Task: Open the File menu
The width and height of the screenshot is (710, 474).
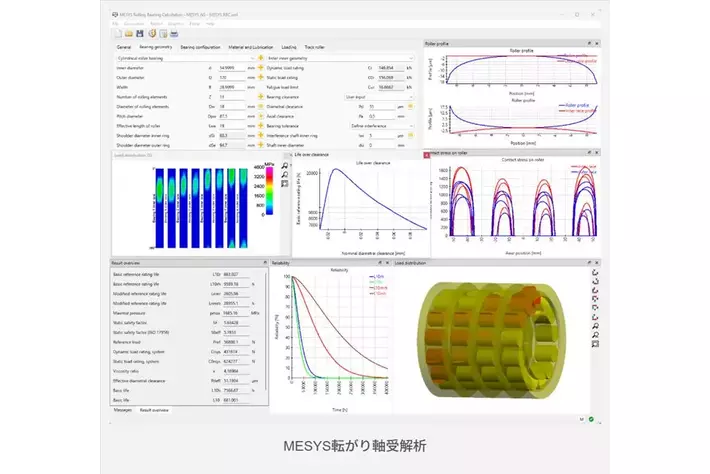Action: click(115, 24)
